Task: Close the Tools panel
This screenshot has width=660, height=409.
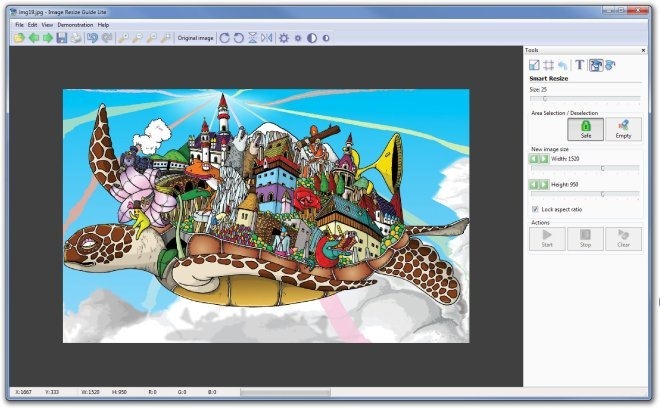Action: [643, 50]
